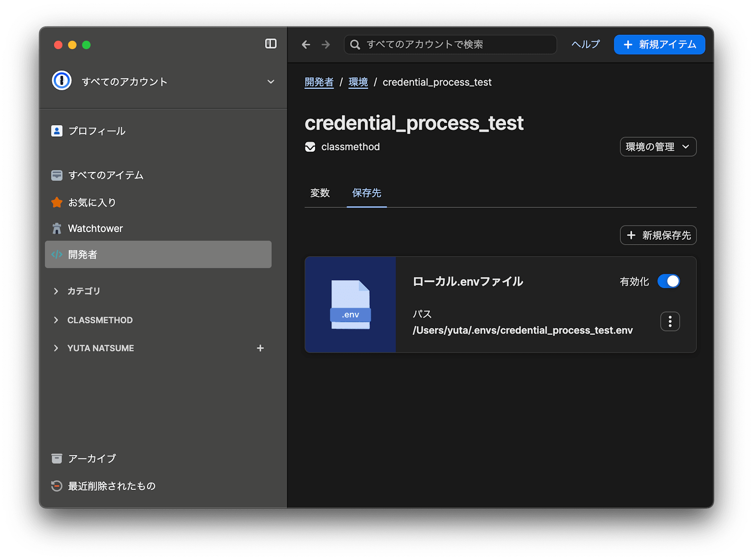The image size is (753, 560).
Task: Select the 保存先 tab
Action: [x=366, y=193]
